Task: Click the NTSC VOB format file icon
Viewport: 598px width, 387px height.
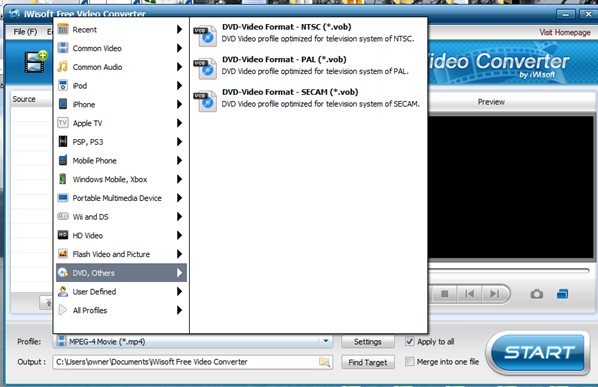Action: 205,35
